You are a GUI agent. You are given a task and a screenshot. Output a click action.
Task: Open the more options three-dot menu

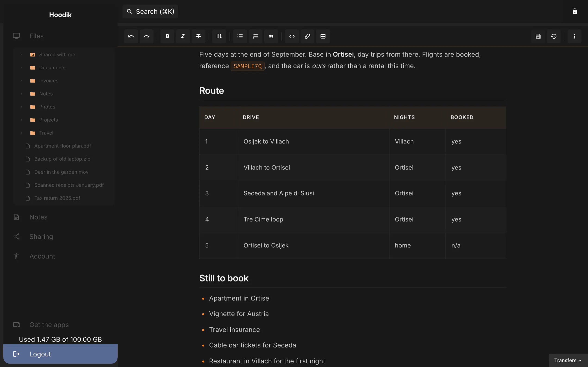pos(574,36)
